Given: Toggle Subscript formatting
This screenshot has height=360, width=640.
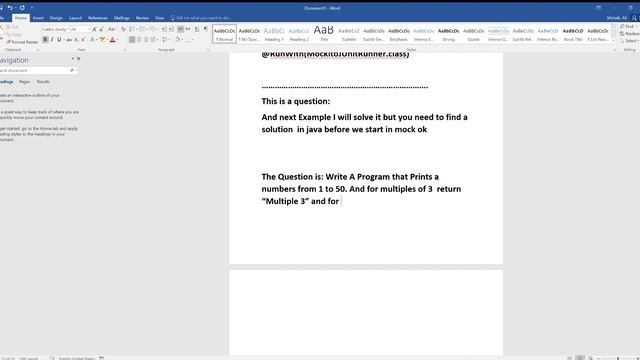Looking at the screenshot, I should click(x=76, y=40).
